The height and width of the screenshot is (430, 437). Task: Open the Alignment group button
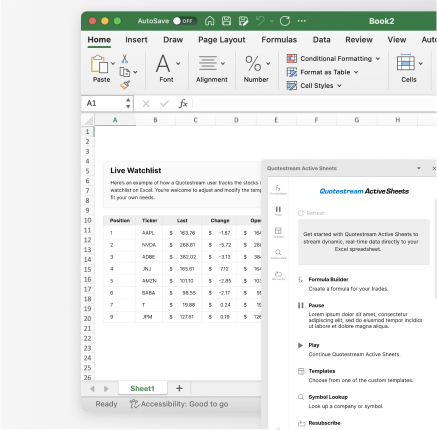[212, 69]
